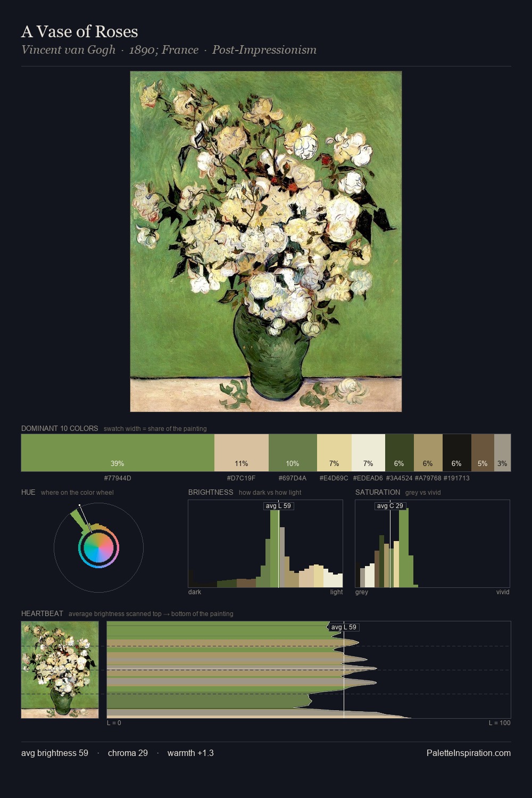Click the 'dark' axis label
The width and height of the screenshot is (532, 798).
click(195, 592)
